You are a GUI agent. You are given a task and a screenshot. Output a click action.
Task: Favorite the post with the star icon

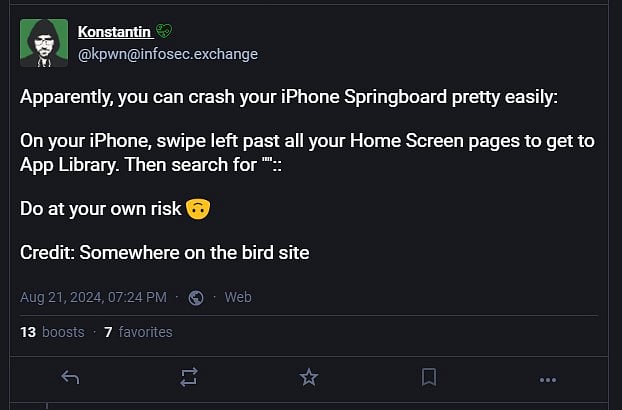pos(309,377)
